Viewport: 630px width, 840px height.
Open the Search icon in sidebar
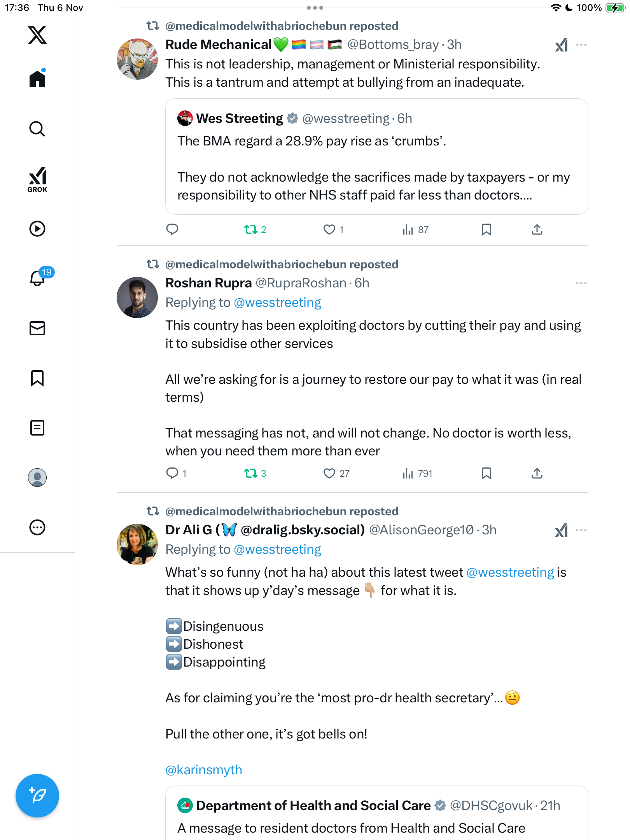point(37,129)
